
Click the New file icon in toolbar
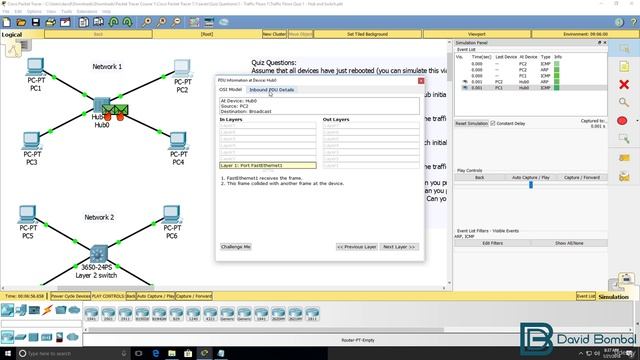pos(7,22)
